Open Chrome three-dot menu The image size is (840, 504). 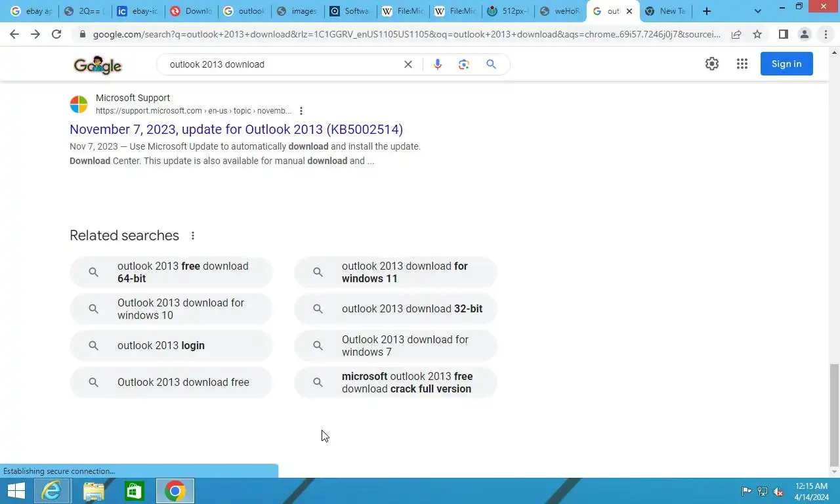[x=826, y=34]
